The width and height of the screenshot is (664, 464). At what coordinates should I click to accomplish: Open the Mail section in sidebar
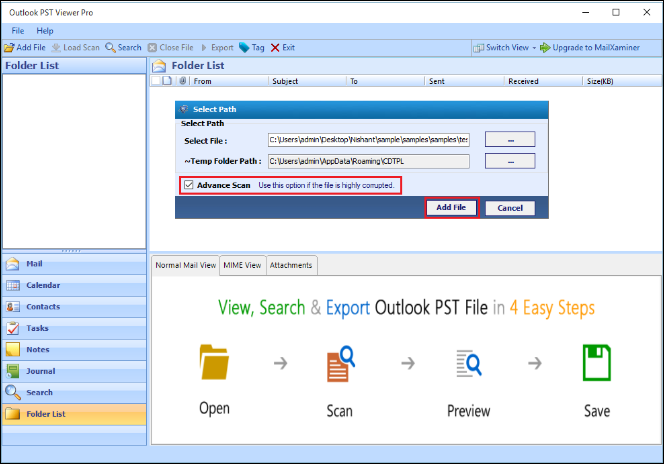point(74,264)
